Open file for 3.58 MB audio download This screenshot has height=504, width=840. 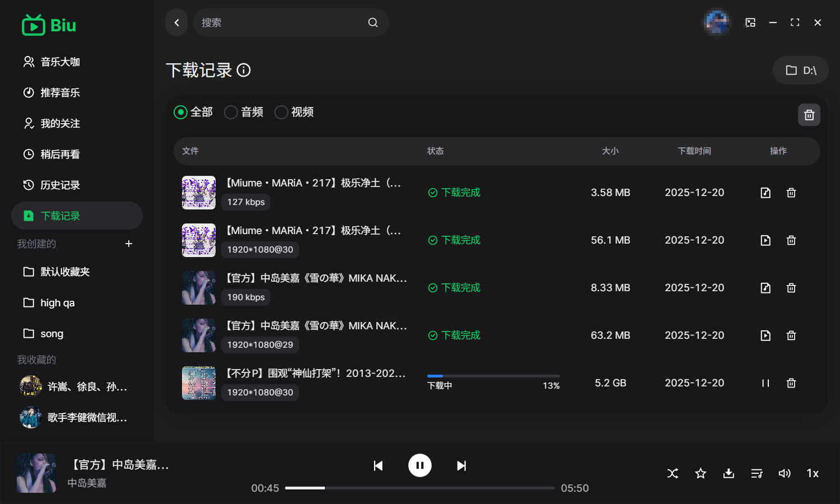766,193
